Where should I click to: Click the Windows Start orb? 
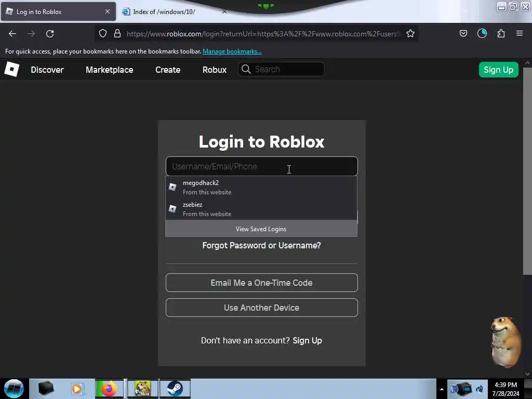[x=14, y=389]
